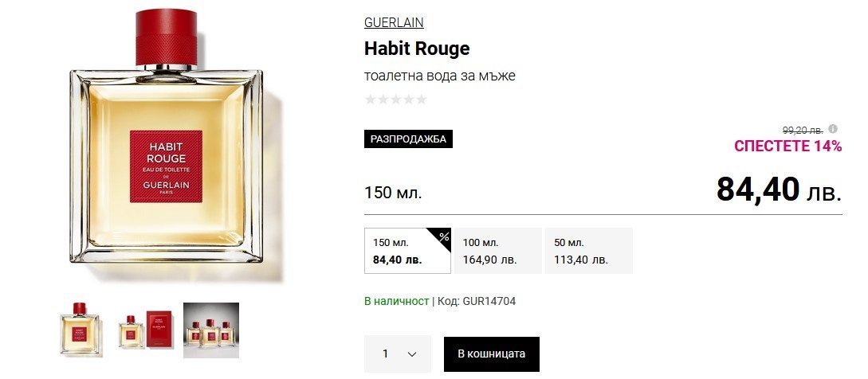The width and height of the screenshot is (868, 379).
Task: Show the single bottle thumbnail
Action: click(x=80, y=329)
